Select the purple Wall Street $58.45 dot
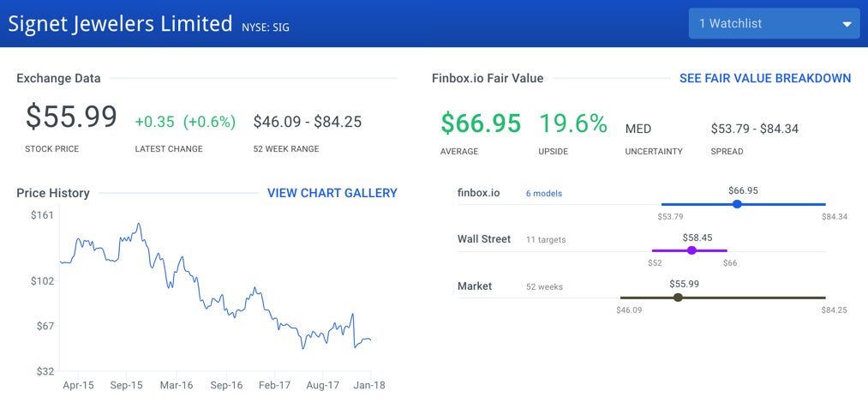Viewport: 868px width, 409px height. [x=691, y=250]
